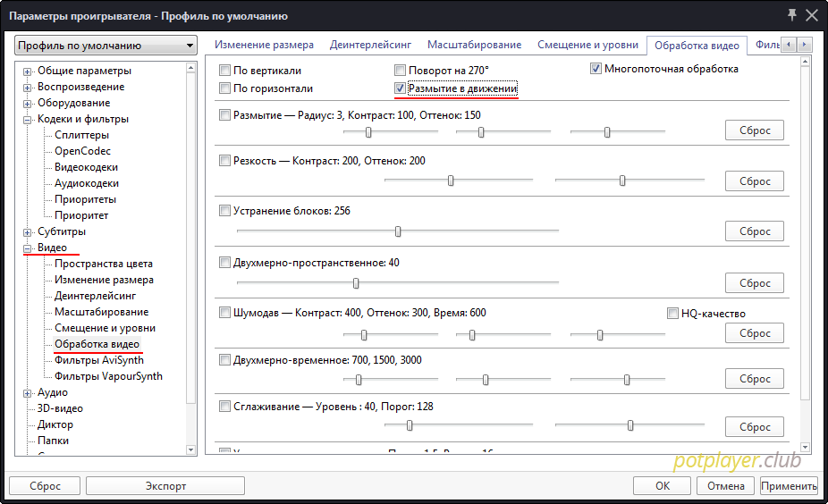Select Фильтры AviSynth in the tree
The width and height of the screenshot is (828, 504).
(x=98, y=360)
